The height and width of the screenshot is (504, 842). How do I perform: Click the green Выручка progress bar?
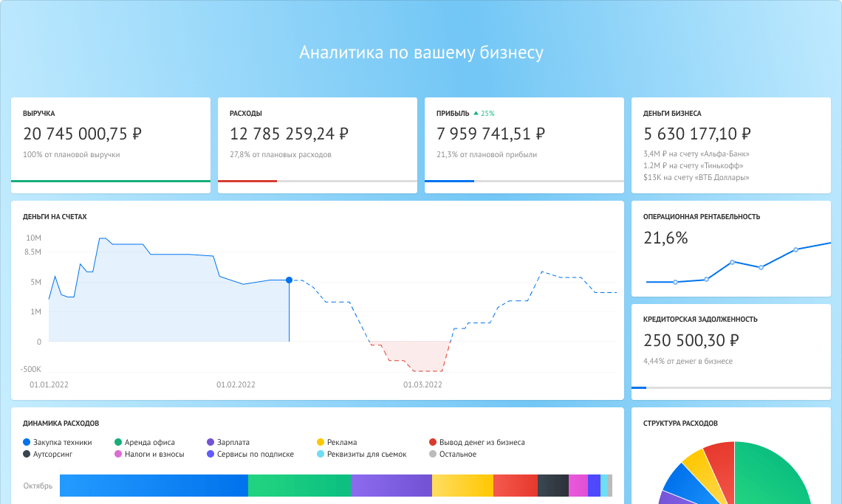point(111,182)
